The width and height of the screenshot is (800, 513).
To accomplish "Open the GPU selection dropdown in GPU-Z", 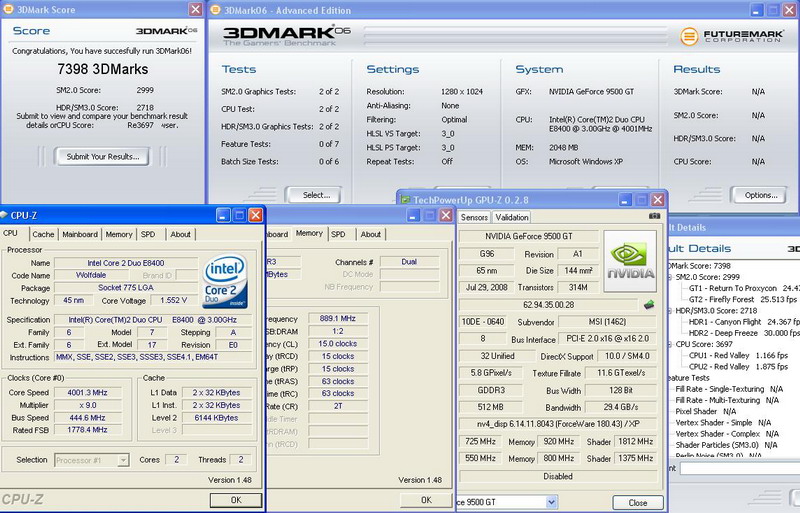I will [551, 502].
